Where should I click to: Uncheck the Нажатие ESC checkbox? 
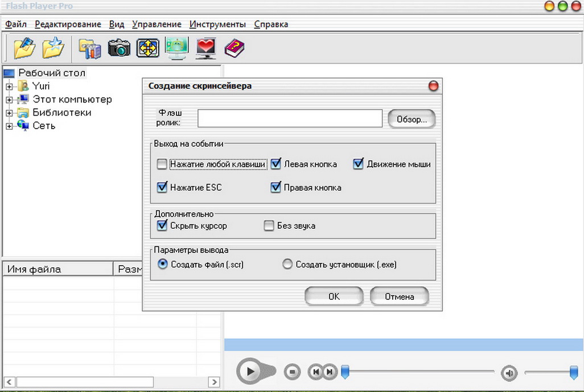click(162, 187)
